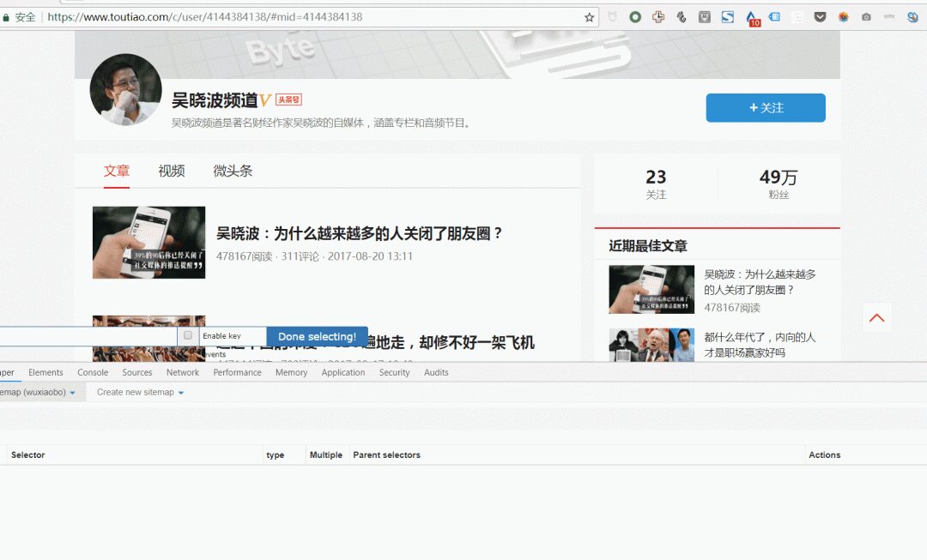
Task: Click the selector input field beside Enable key
Action: click(x=88, y=336)
